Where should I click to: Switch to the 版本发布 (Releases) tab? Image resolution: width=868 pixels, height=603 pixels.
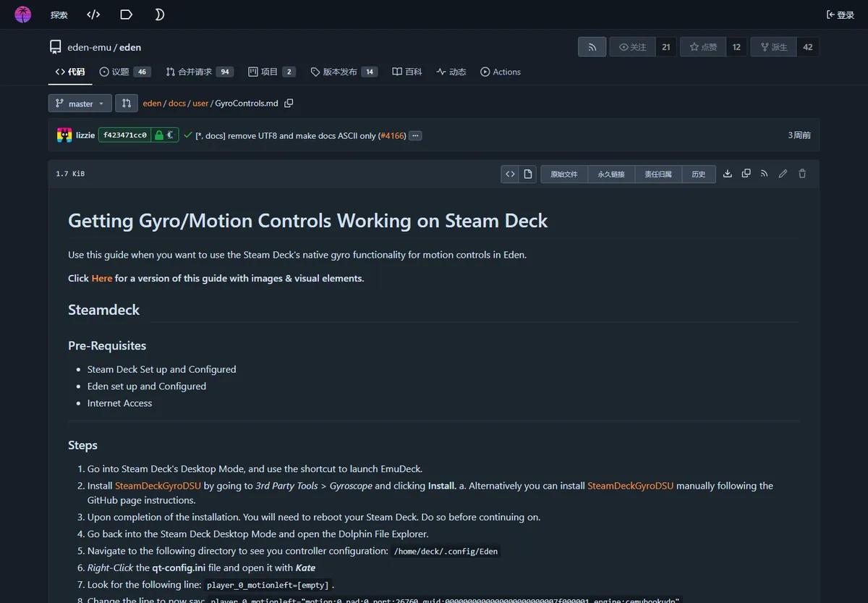click(x=344, y=72)
